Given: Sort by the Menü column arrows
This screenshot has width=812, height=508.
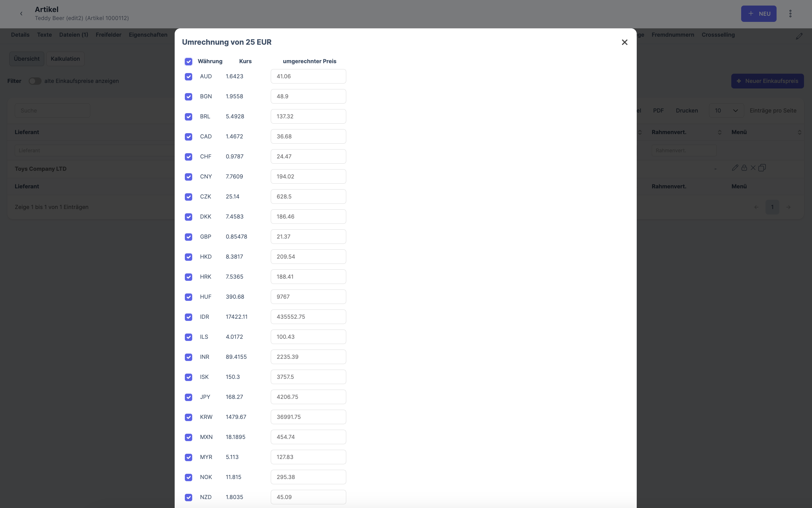Looking at the screenshot, I should (x=799, y=132).
